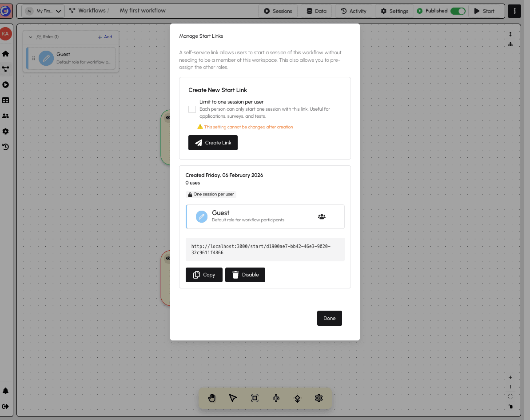Image resolution: width=530 pixels, height=420 pixels.
Task: Select the Sessions play icon in the sidebar
Action: click(6, 84)
